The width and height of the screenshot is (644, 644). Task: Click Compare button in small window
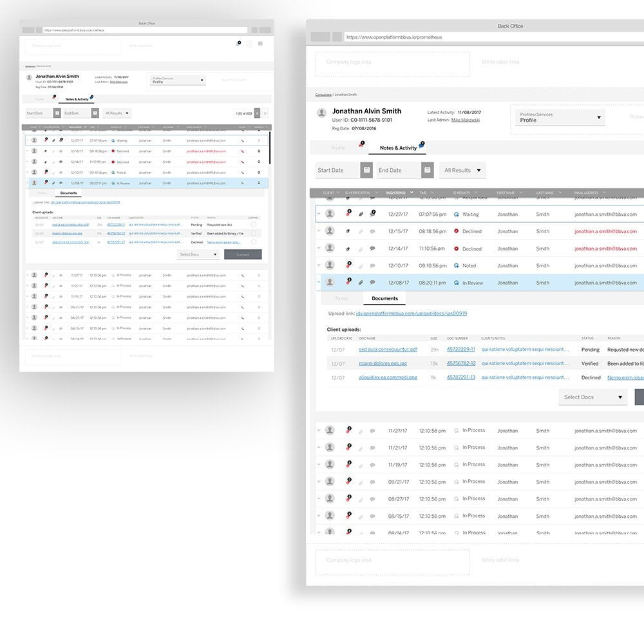[243, 254]
